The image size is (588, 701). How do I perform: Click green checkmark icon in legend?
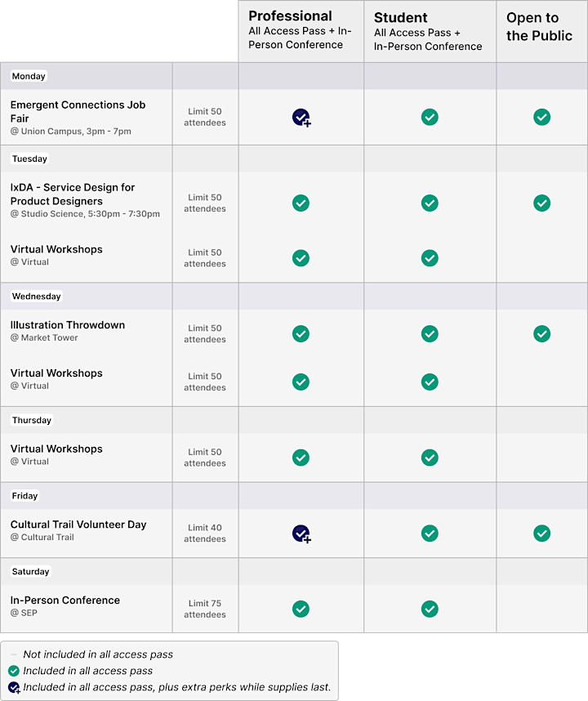(14, 671)
